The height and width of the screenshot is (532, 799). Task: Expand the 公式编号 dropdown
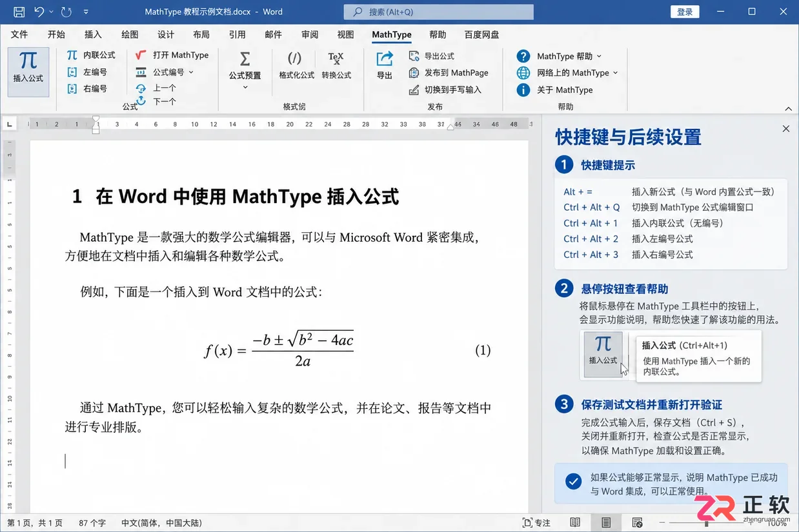(x=165, y=72)
